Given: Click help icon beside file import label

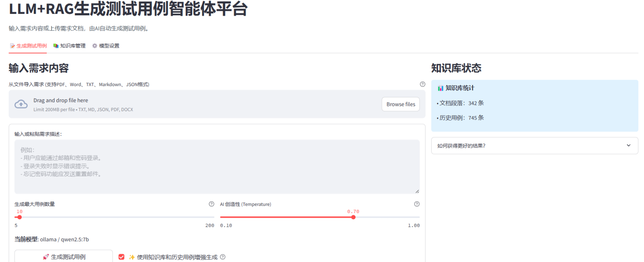Looking at the screenshot, I should (422, 84).
